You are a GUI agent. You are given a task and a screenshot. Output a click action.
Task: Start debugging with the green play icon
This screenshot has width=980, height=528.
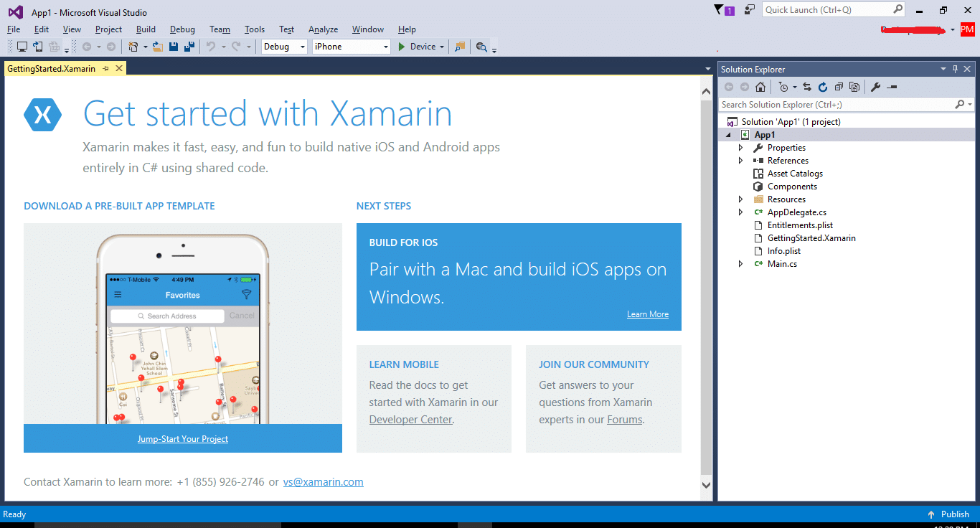coord(402,47)
